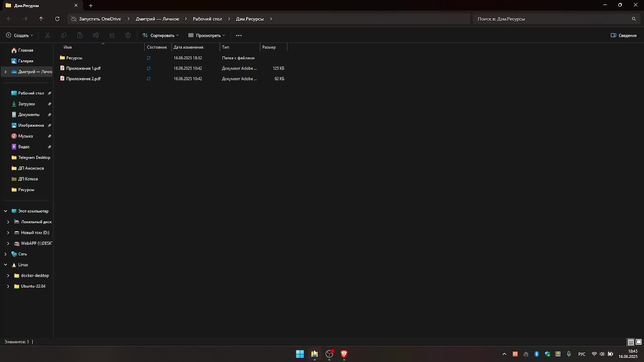
Task: Click sync status icon of Ресурсы folder
Action: [x=148, y=58]
